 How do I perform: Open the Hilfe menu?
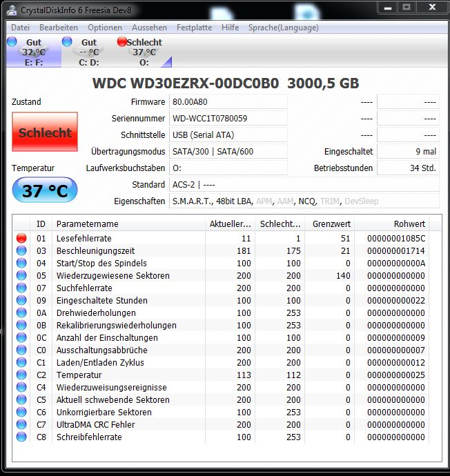point(230,28)
